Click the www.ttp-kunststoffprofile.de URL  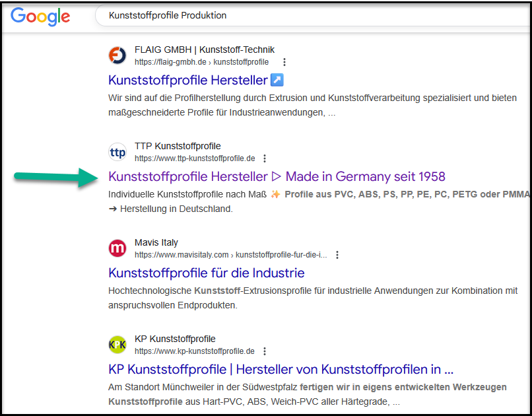pyautogui.click(x=195, y=158)
